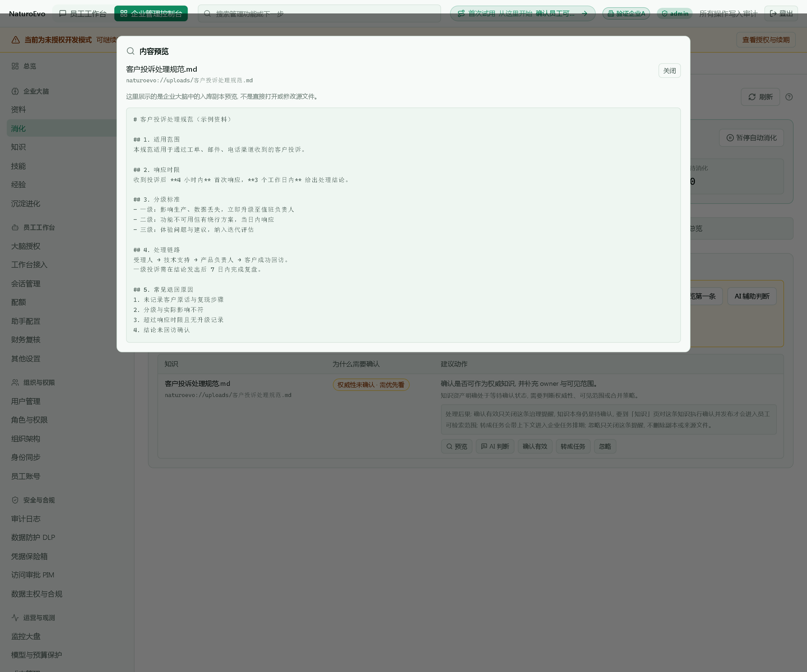Open 数据防护 DLP in sidebar
Image resolution: width=807 pixels, height=672 pixels.
33,537
